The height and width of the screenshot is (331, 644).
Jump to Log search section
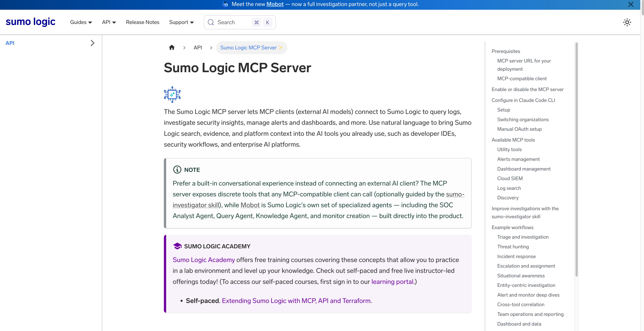509,188
